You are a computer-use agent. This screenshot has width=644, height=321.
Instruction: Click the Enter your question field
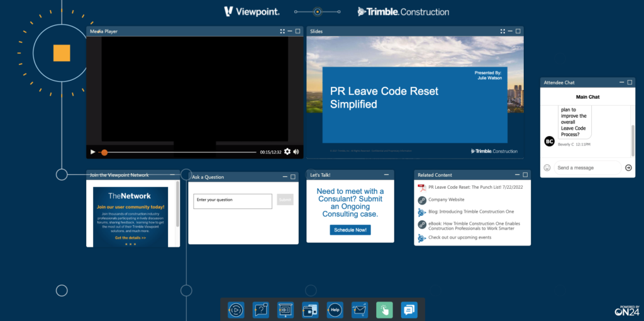coord(233,201)
